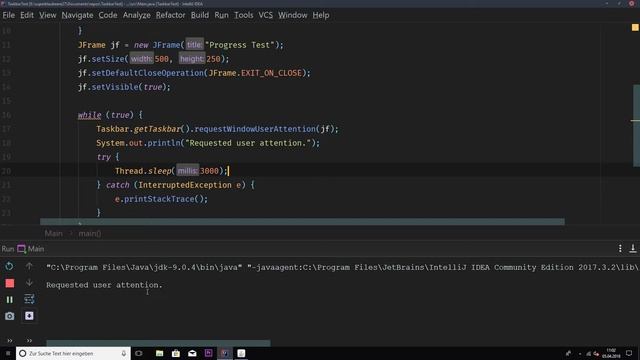Click the requestWindowUserAttention method call
This screenshot has width=640, height=360.
click(x=255, y=129)
